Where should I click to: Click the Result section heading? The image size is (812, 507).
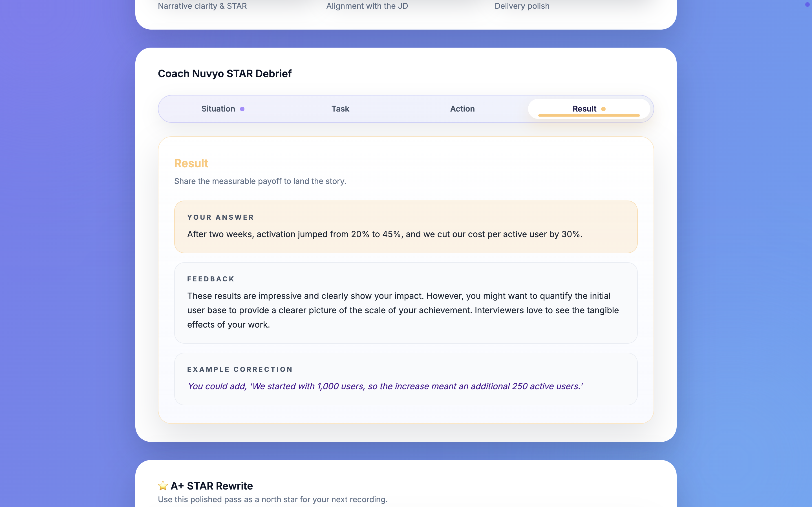[191, 163]
